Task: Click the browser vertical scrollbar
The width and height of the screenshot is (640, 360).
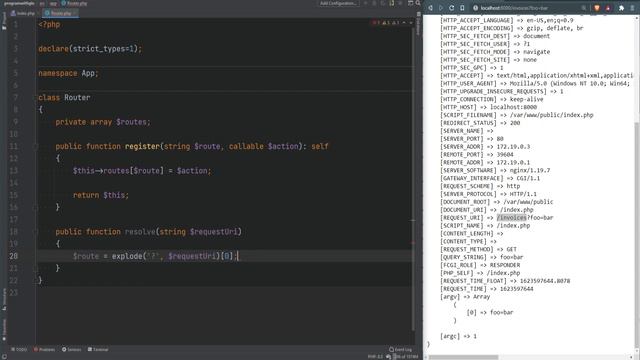Action: (x=637, y=235)
